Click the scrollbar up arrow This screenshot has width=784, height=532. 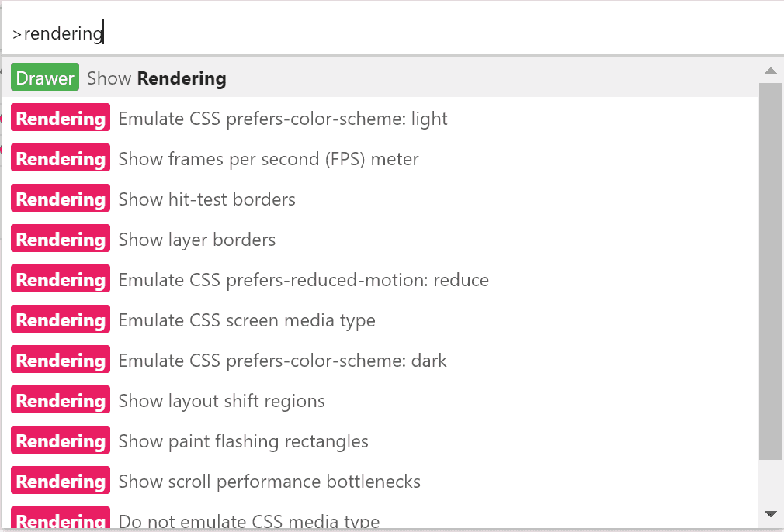771,71
